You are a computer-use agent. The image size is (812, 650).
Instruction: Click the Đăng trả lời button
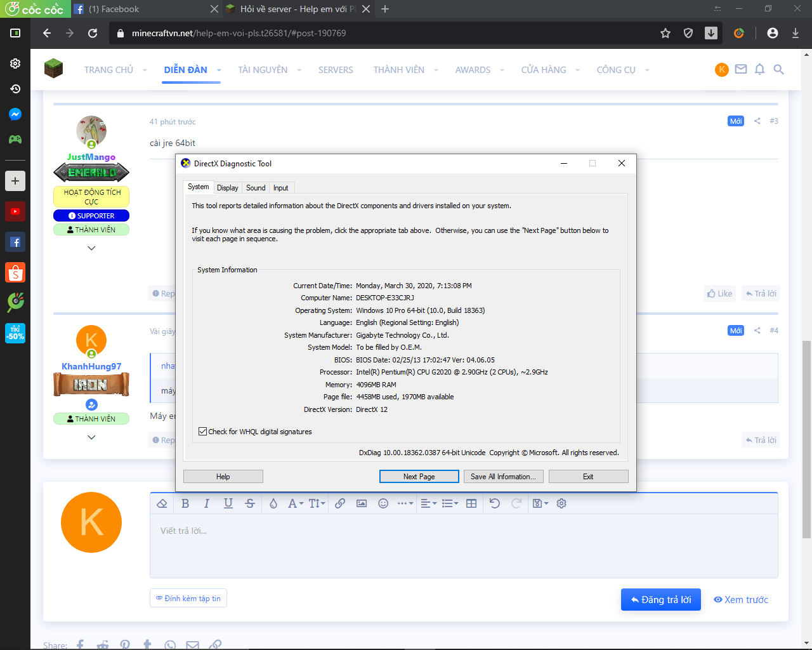[661, 600]
